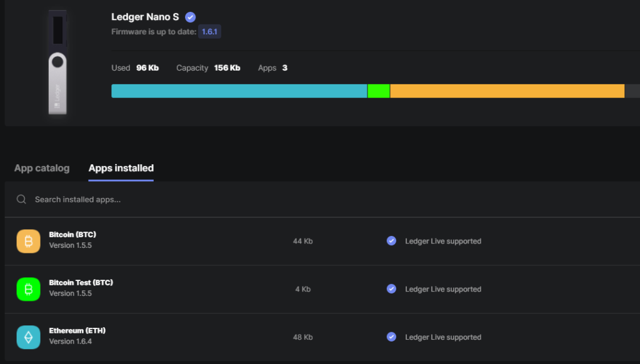Click the Search installed apps field
640x364 pixels.
(x=187, y=200)
